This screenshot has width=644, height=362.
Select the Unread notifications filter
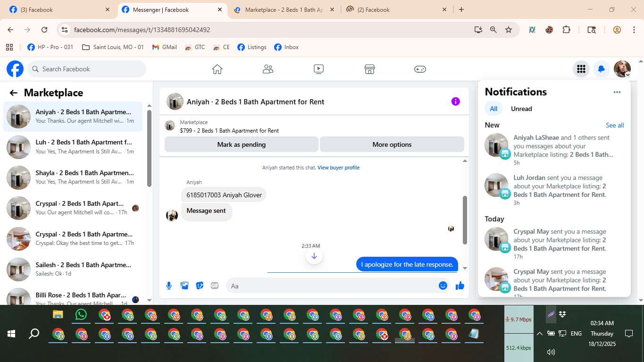pos(521,109)
